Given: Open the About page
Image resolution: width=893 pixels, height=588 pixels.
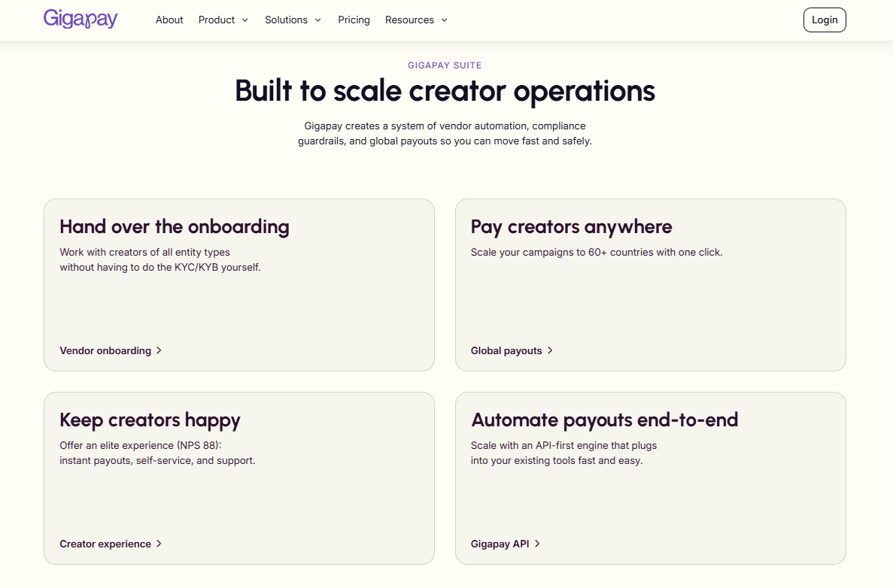Looking at the screenshot, I should tap(169, 20).
